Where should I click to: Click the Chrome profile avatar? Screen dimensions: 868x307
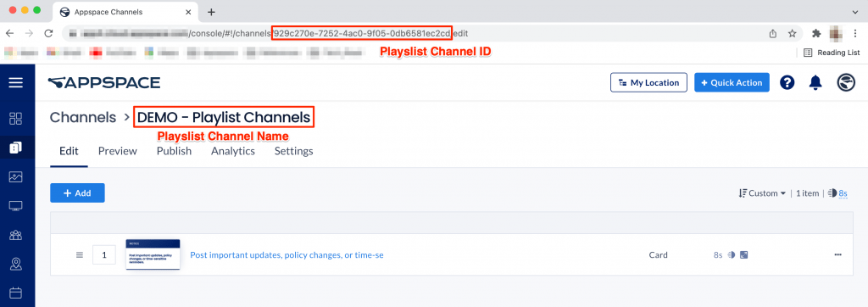tap(836, 33)
